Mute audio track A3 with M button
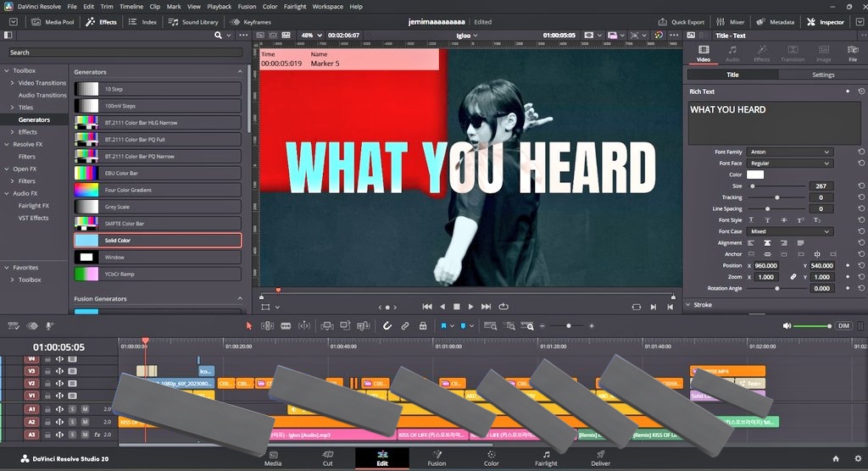868x471 pixels. [x=85, y=435]
